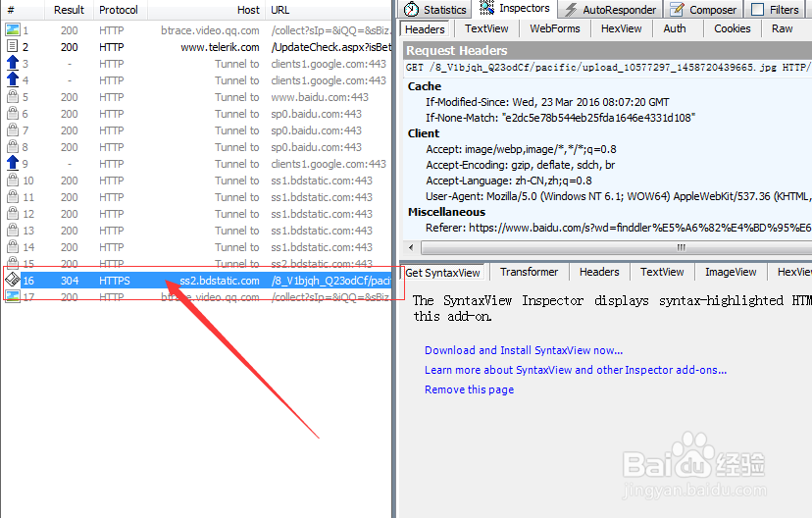Select the Raw request tab

[x=782, y=28]
